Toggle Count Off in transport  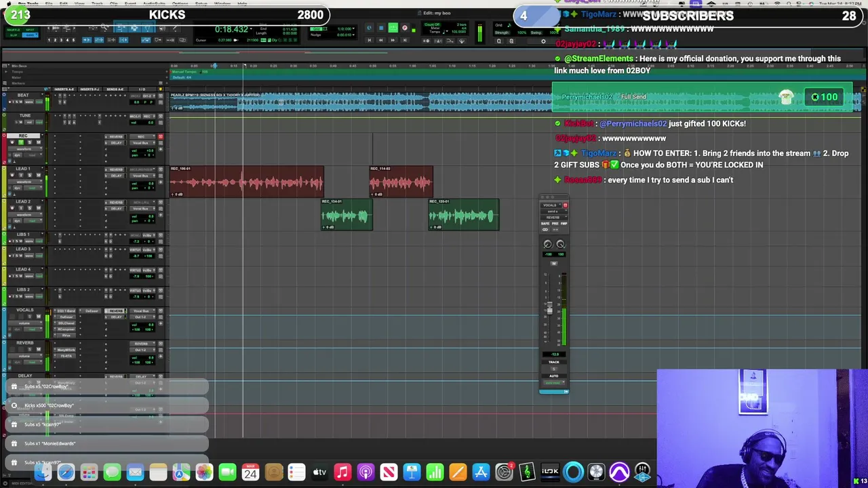click(432, 24)
